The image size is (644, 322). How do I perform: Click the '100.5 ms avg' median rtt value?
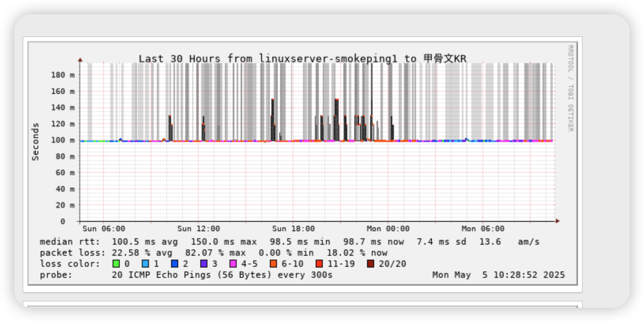click(145, 242)
